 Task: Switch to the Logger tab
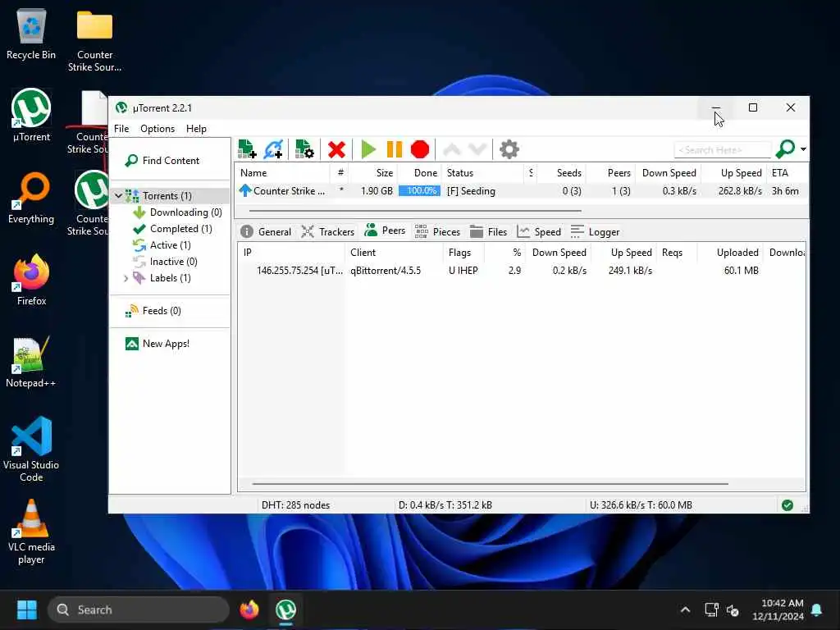point(596,231)
